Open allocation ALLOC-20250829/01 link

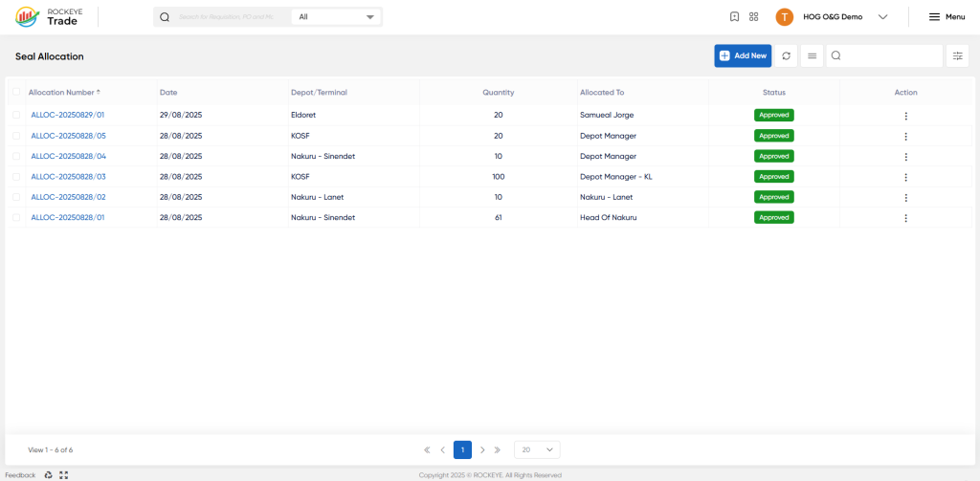point(68,115)
